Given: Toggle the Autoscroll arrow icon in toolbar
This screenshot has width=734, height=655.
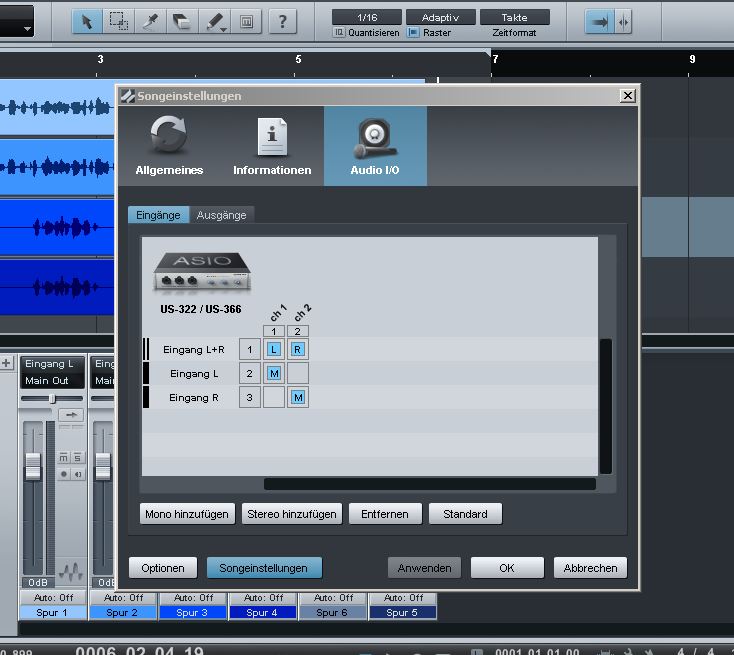Looking at the screenshot, I should coord(600,22).
